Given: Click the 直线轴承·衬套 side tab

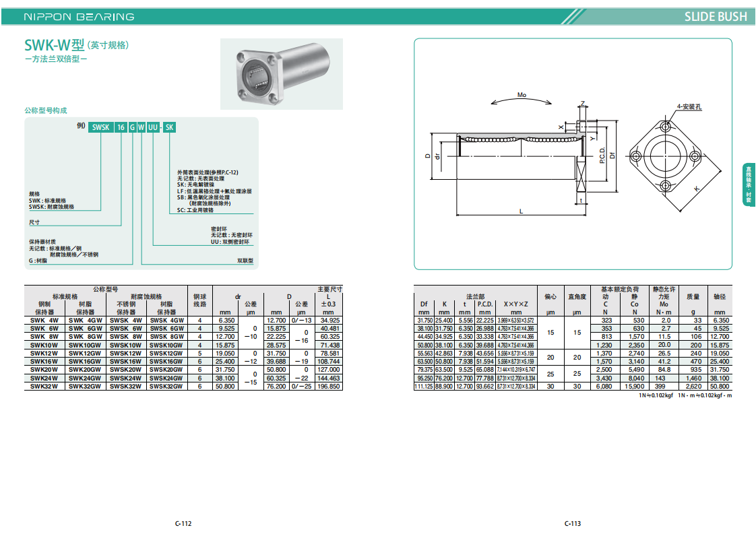Looking at the screenshot, I should click(749, 185).
